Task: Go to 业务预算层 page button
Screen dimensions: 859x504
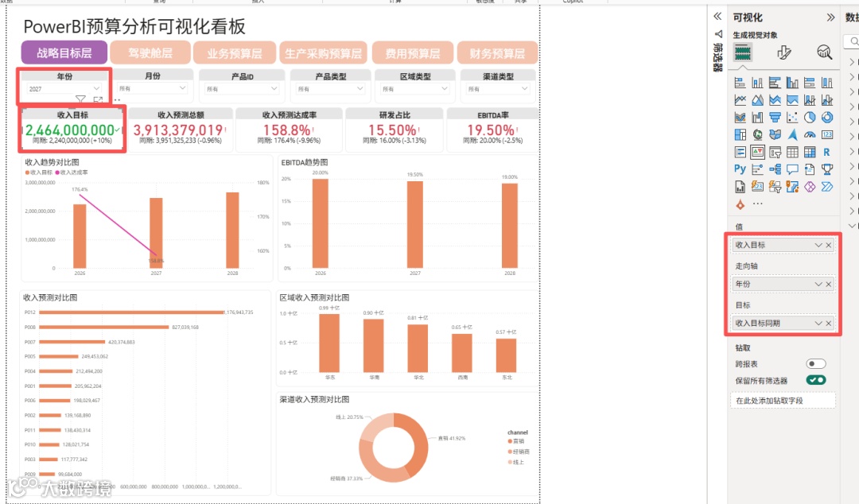Action: click(x=235, y=53)
